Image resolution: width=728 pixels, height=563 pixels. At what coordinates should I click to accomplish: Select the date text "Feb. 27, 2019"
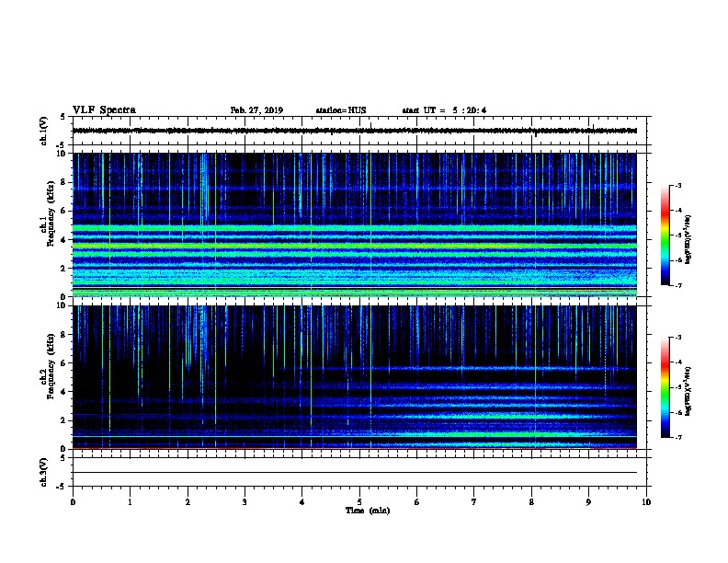tap(256, 110)
